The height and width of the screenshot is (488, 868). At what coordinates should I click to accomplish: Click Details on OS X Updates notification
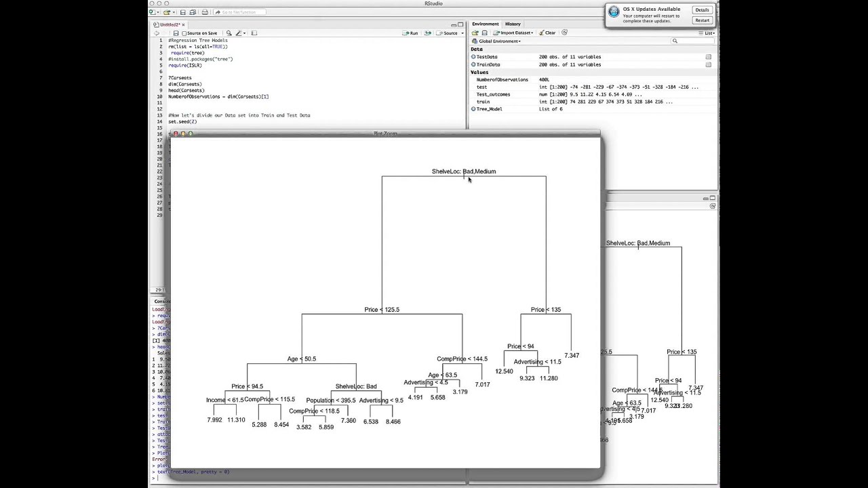(702, 9)
